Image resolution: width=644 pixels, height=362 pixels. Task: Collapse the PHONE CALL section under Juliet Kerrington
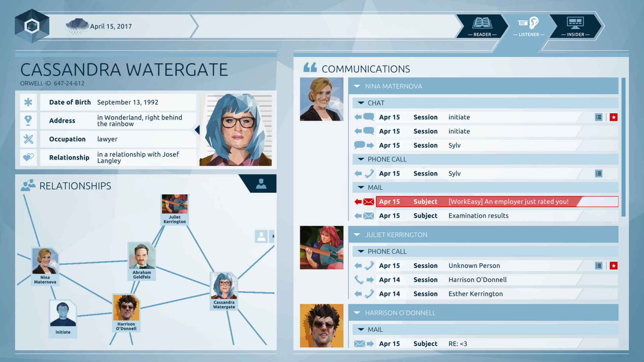361,251
